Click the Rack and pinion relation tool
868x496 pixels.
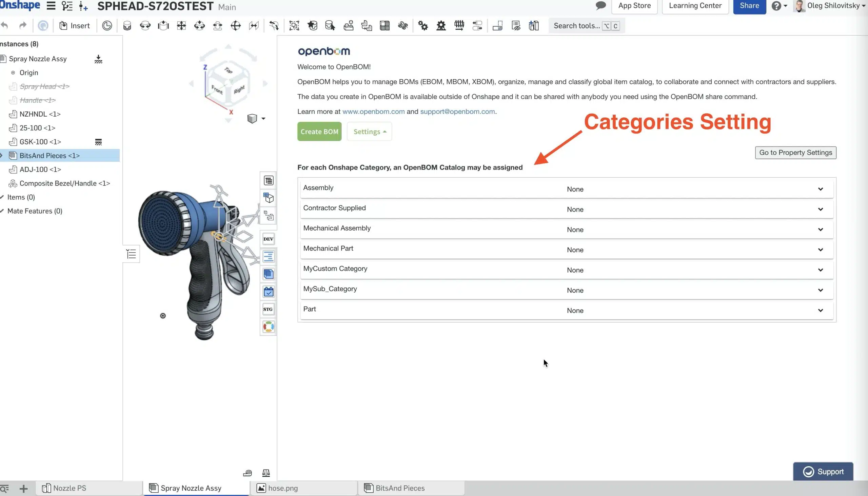441,25
